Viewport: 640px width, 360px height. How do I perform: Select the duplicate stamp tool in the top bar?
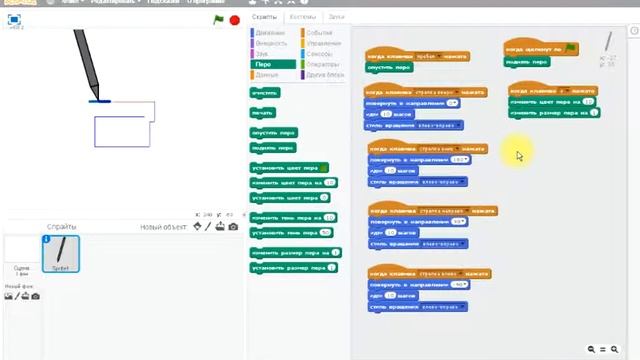[253, 2]
